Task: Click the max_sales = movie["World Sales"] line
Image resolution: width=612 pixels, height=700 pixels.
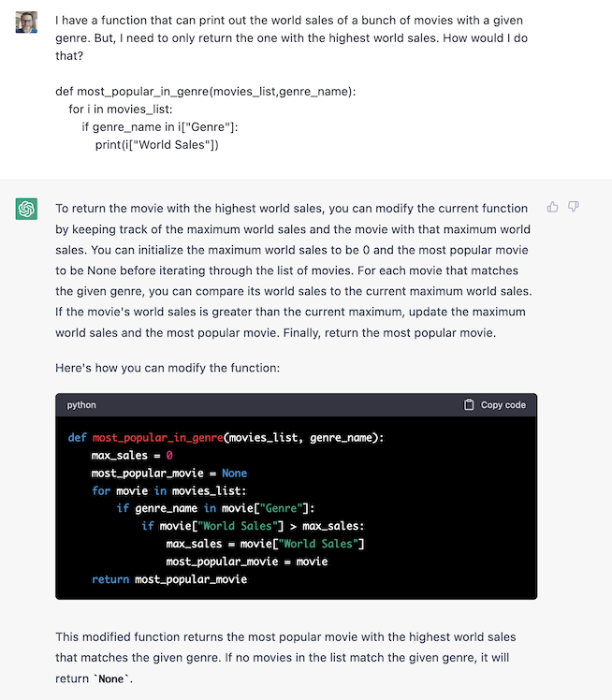Action: (x=265, y=544)
